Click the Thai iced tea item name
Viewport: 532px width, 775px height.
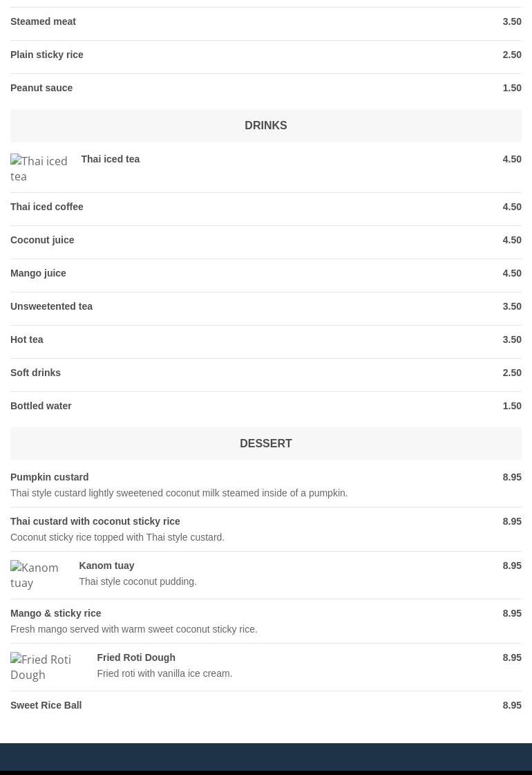110,159
